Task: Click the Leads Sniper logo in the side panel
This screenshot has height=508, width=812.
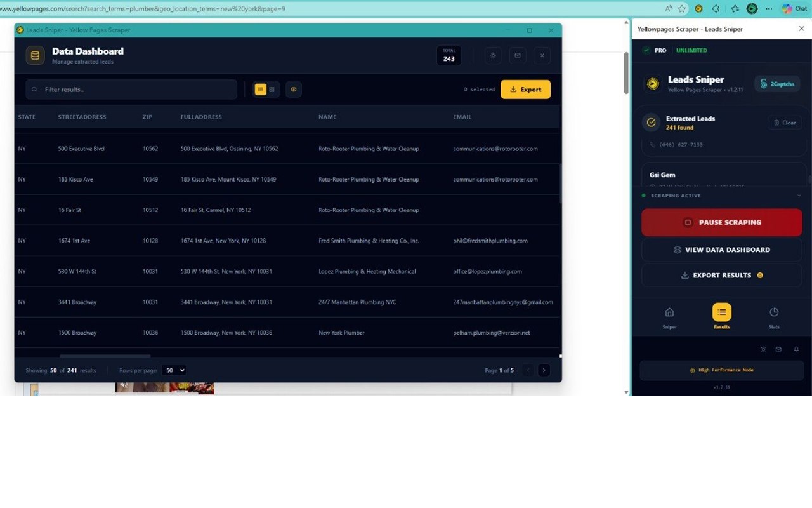Action: point(653,84)
